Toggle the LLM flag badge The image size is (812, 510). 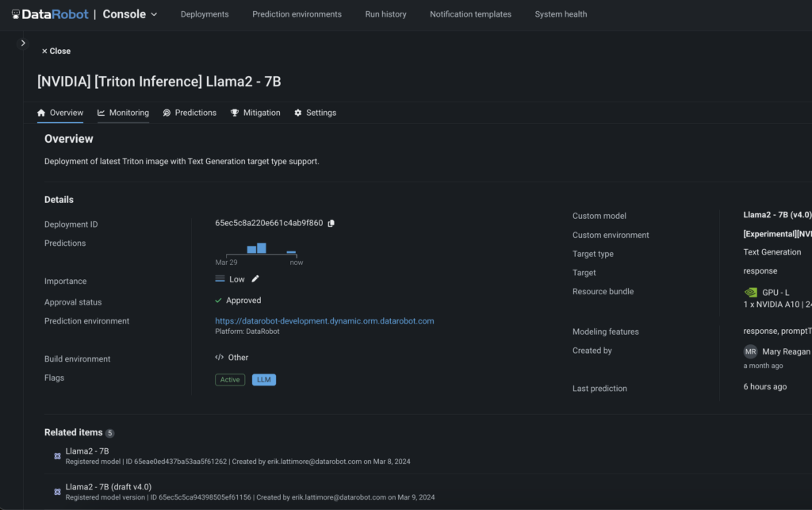point(263,379)
